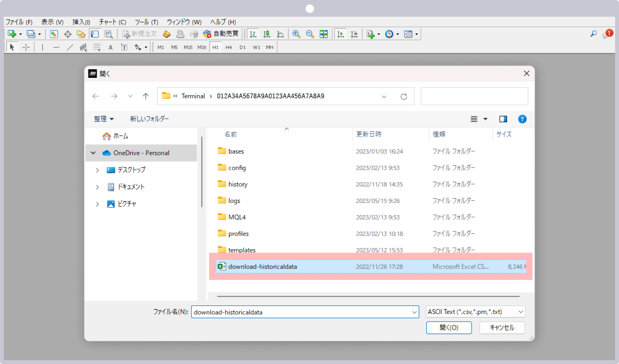Toggle the chart shift icon

tap(354, 34)
